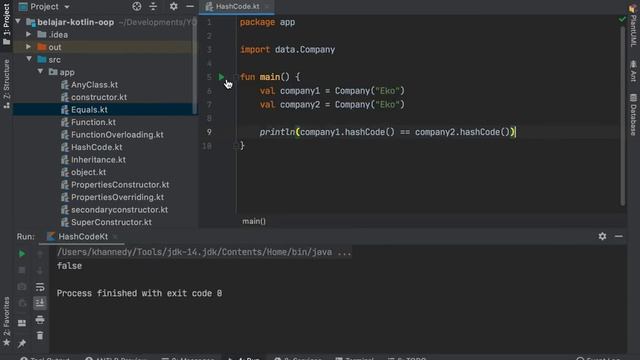This screenshot has width=640, height=360.
Task: Click the Company import on line 3
Action: pyautogui.click(x=317, y=50)
